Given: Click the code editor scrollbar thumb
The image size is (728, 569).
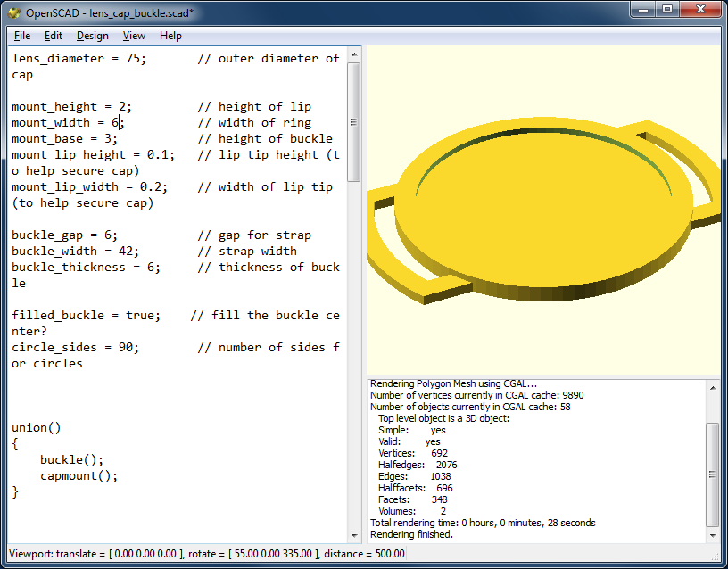Looking at the screenshot, I should 354,122.
